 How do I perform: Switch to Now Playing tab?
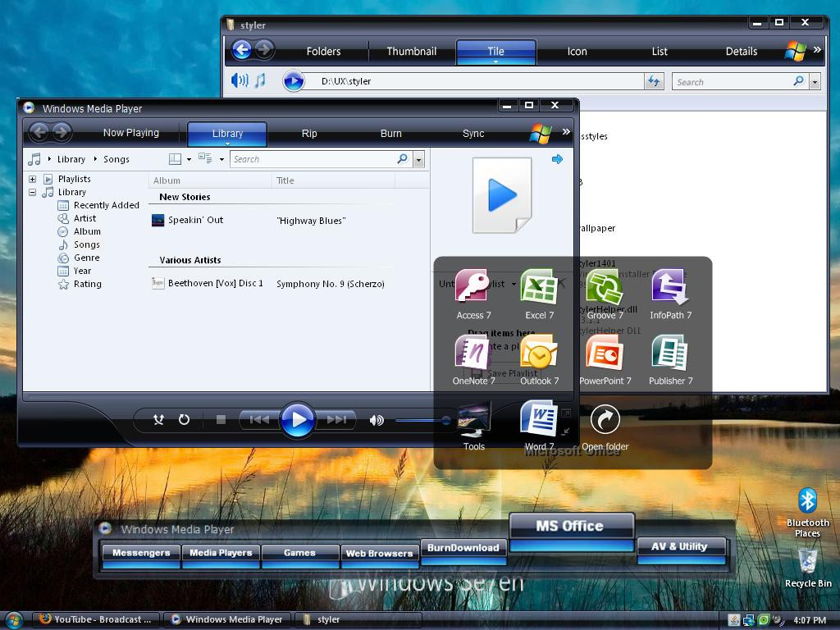[x=130, y=133]
